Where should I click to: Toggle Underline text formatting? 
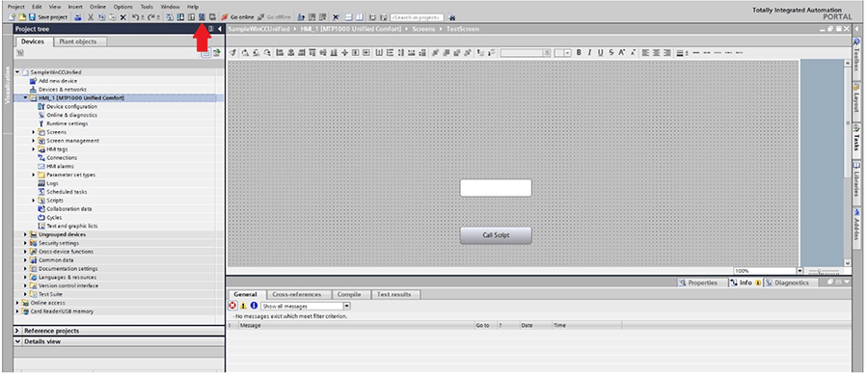click(600, 53)
